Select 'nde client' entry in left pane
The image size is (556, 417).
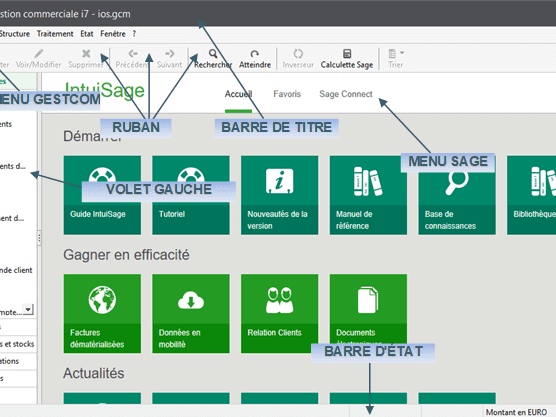click(16, 270)
